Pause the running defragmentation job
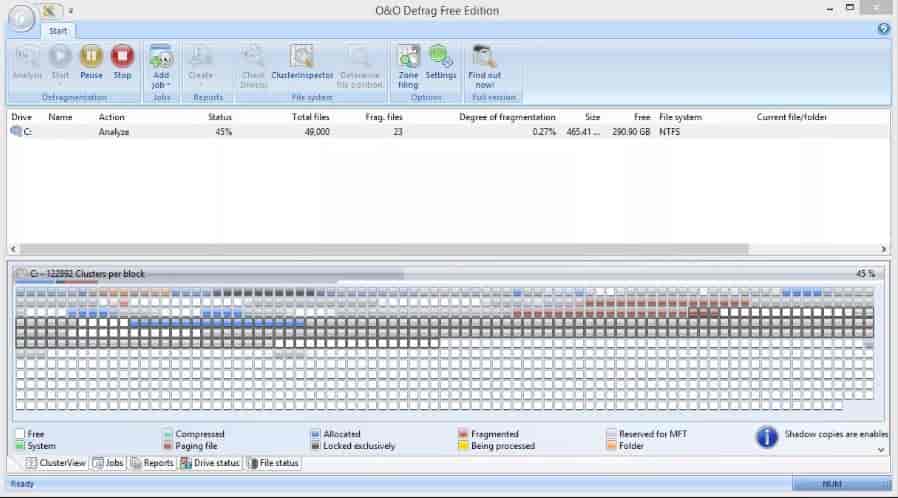The height and width of the screenshot is (498, 898). pyautogui.click(x=91, y=62)
